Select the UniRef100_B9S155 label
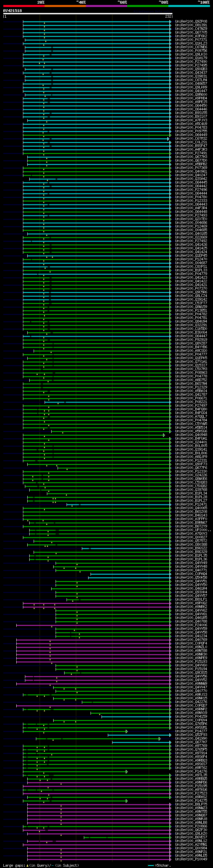This screenshot has height=868, width=213. [191, 113]
